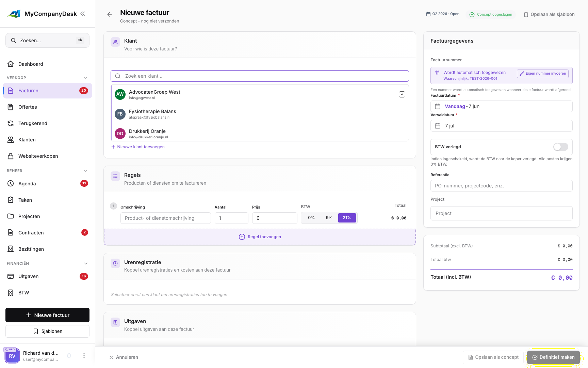588x368 pixels.
Task: Select 0% BTW rate
Action: tap(311, 218)
